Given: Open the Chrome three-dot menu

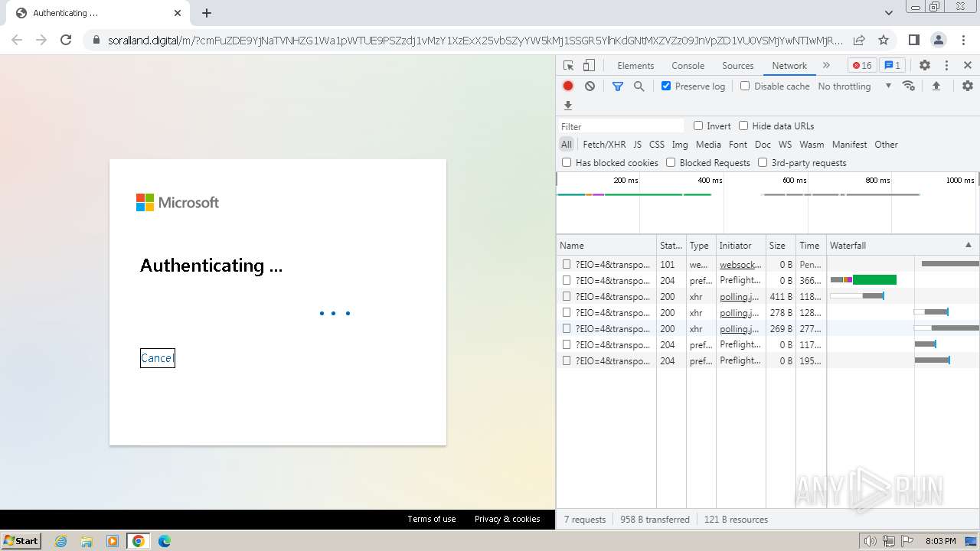Looking at the screenshot, I should click(x=964, y=40).
